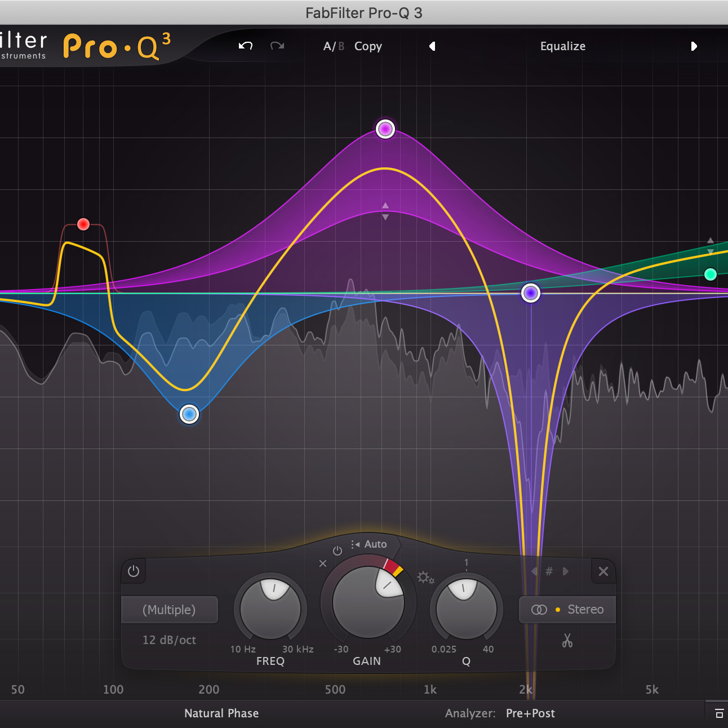
Task: Click the small X left of Gain knob
Action: click(x=323, y=563)
